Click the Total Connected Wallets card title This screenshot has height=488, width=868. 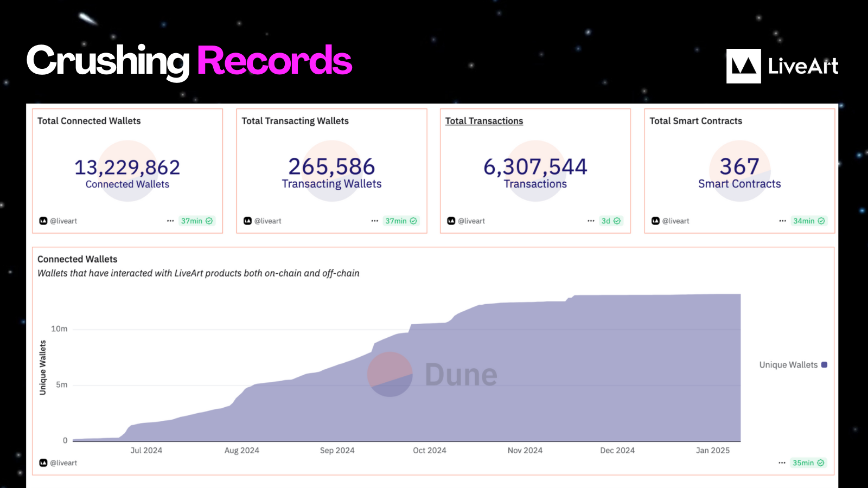point(89,121)
